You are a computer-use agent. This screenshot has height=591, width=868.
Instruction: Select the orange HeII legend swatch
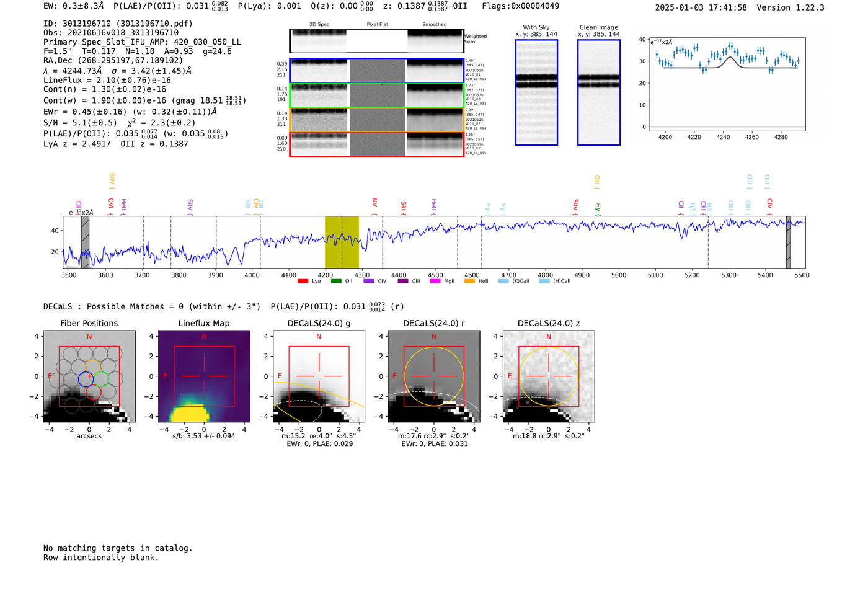pyautogui.click(x=469, y=282)
